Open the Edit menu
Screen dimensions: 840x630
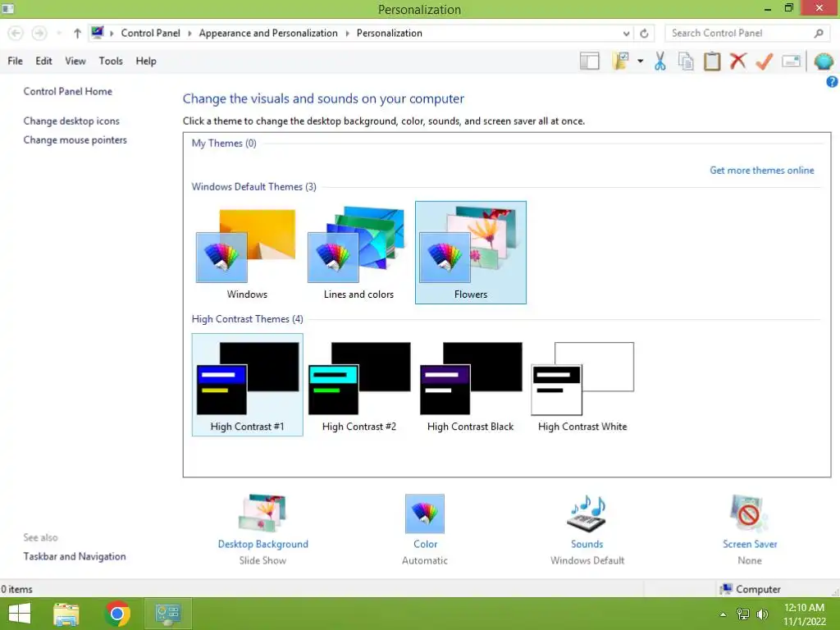(44, 61)
